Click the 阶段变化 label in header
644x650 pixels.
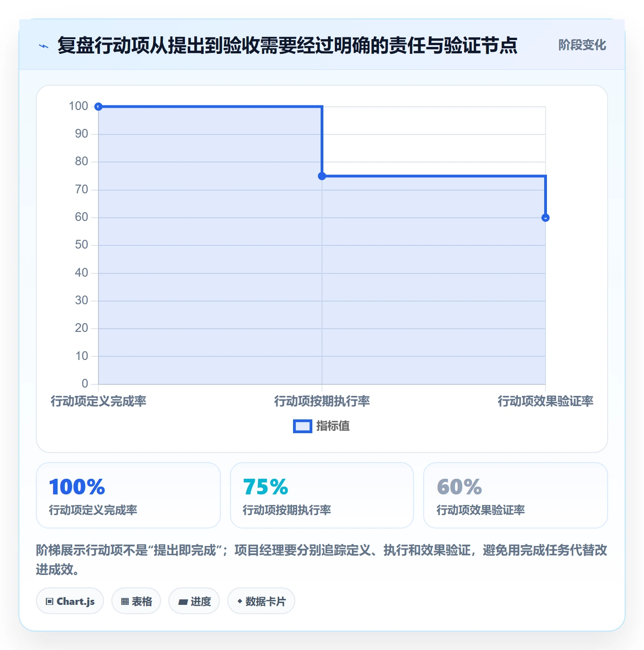point(582,45)
